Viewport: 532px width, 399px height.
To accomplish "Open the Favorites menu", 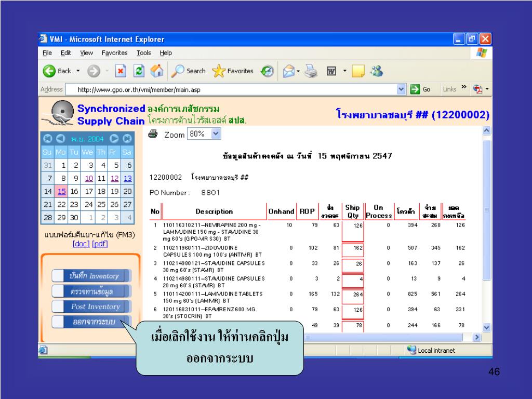I will pyautogui.click(x=115, y=53).
